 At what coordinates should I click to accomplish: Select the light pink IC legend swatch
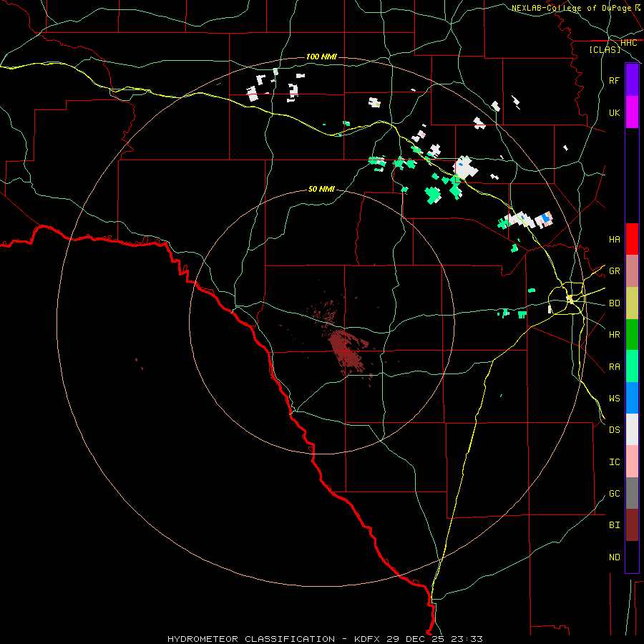click(x=632, y=462)
